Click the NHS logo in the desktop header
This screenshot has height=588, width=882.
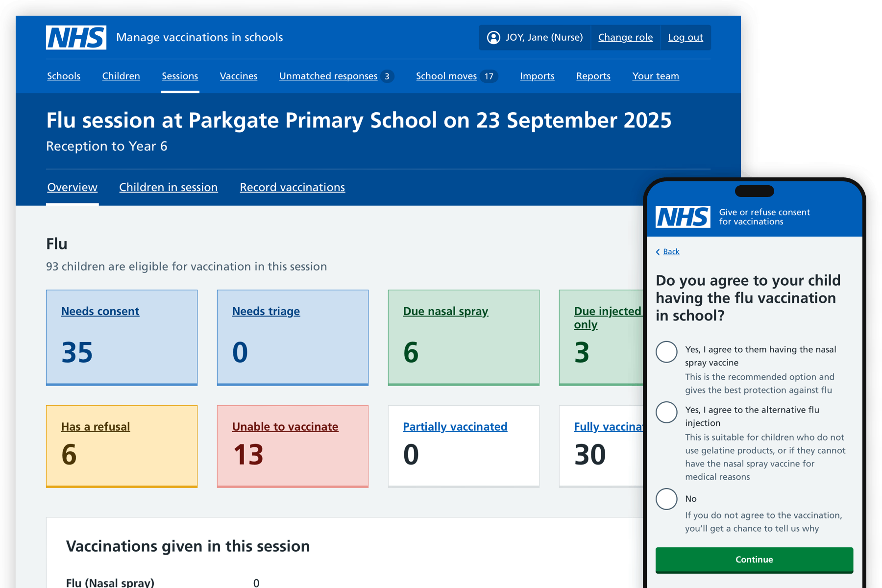click(76, 38)
